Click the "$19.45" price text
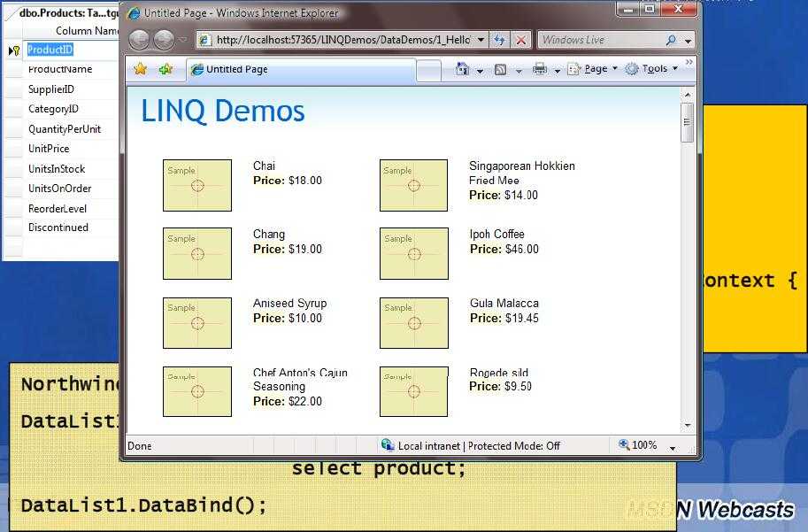 (521, 318)
